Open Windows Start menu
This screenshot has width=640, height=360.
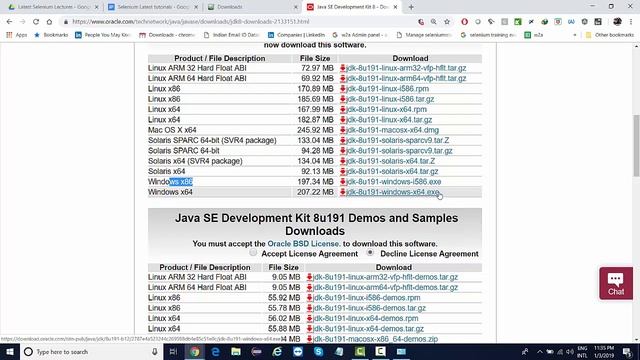(x=10, y=351)
